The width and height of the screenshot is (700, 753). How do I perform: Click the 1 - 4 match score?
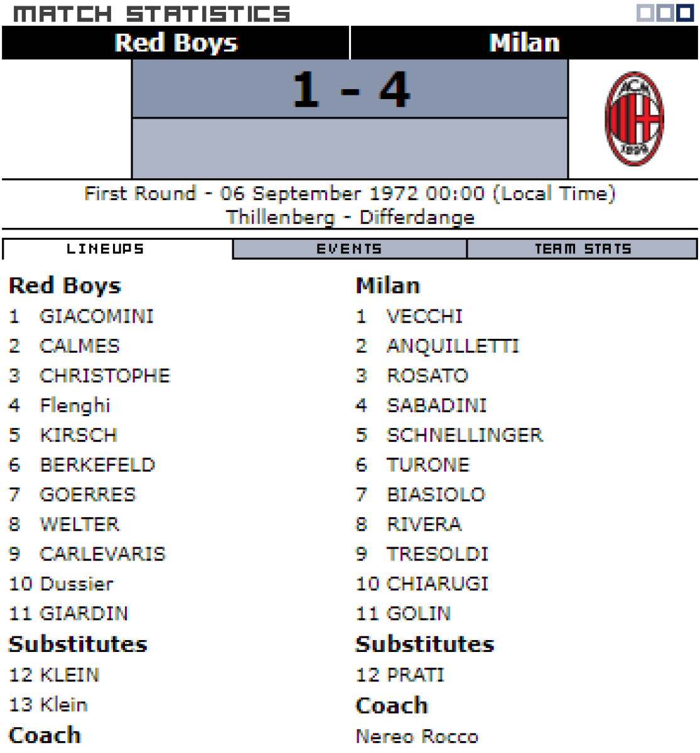tap(350, 89)
